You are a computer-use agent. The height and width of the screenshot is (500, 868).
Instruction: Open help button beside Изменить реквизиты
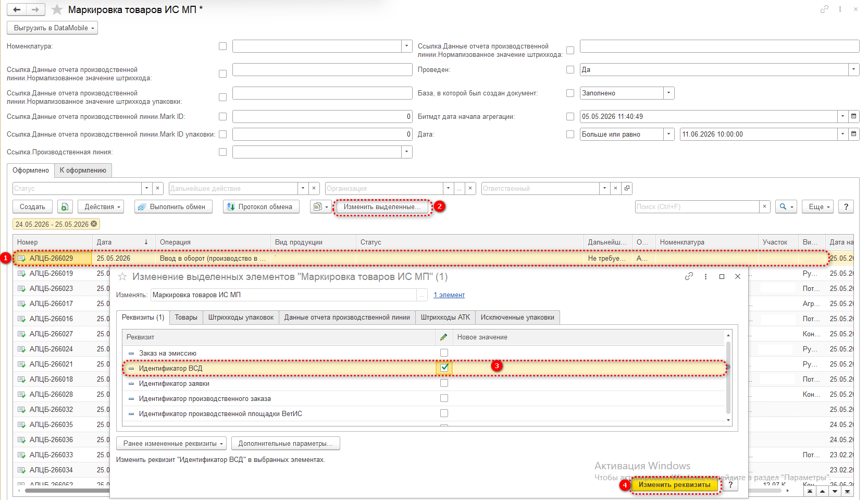730,485
